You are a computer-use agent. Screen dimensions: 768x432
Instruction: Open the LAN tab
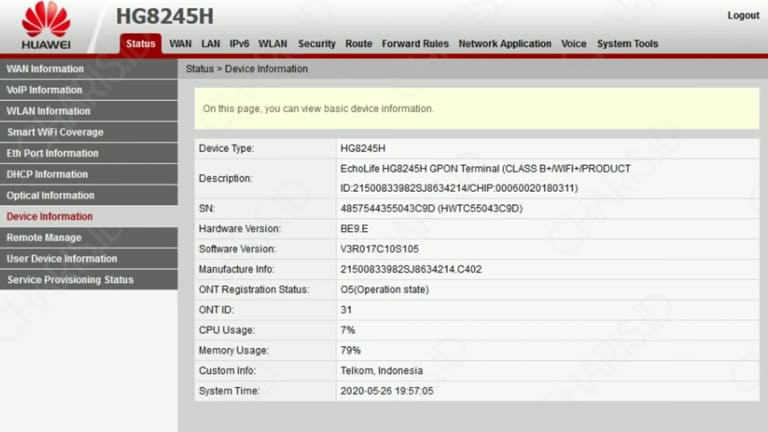[x=211, y=44]
